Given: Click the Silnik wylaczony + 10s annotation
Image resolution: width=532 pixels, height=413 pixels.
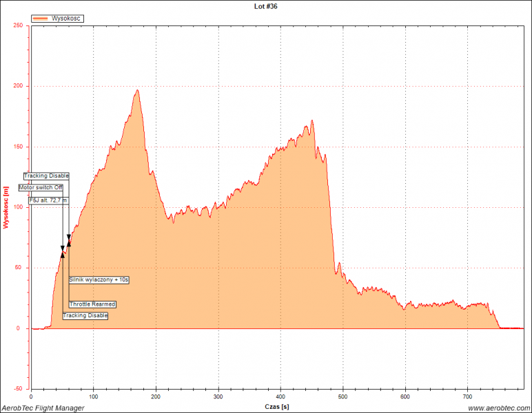Looking at the screenshot, I should pyautogui.click(x=99, y=279).
